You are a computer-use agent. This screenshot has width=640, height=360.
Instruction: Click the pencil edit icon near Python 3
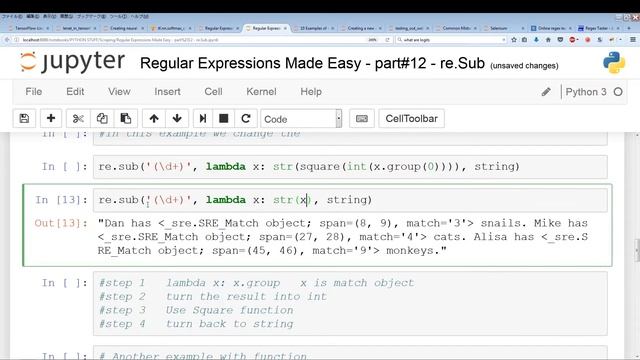point(546,92)
